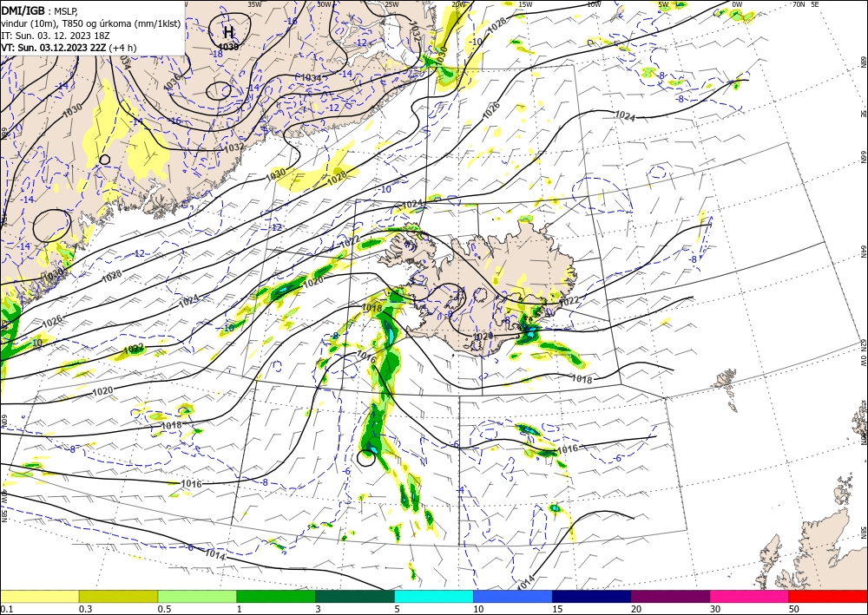Click the '10W' longitude label at top

[594, 4]
